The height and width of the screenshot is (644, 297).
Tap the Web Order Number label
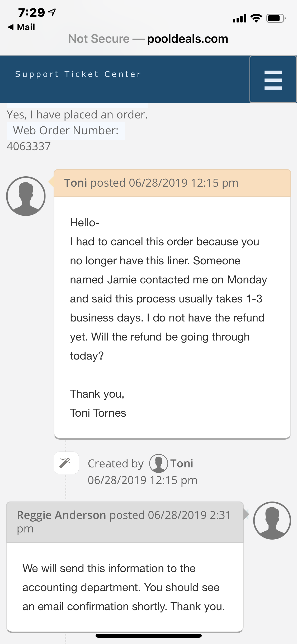66,131
